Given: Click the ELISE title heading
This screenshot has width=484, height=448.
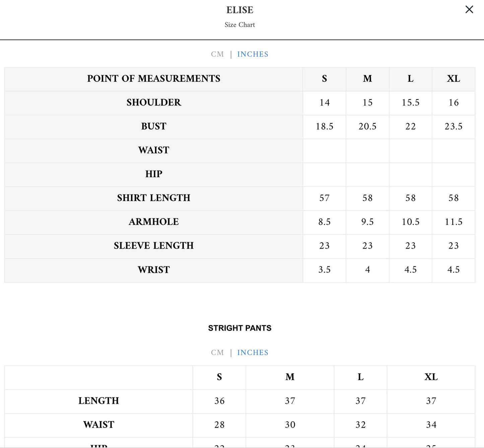Looking at the screenshot, I should pyautogui.click(x=240, y=10).
